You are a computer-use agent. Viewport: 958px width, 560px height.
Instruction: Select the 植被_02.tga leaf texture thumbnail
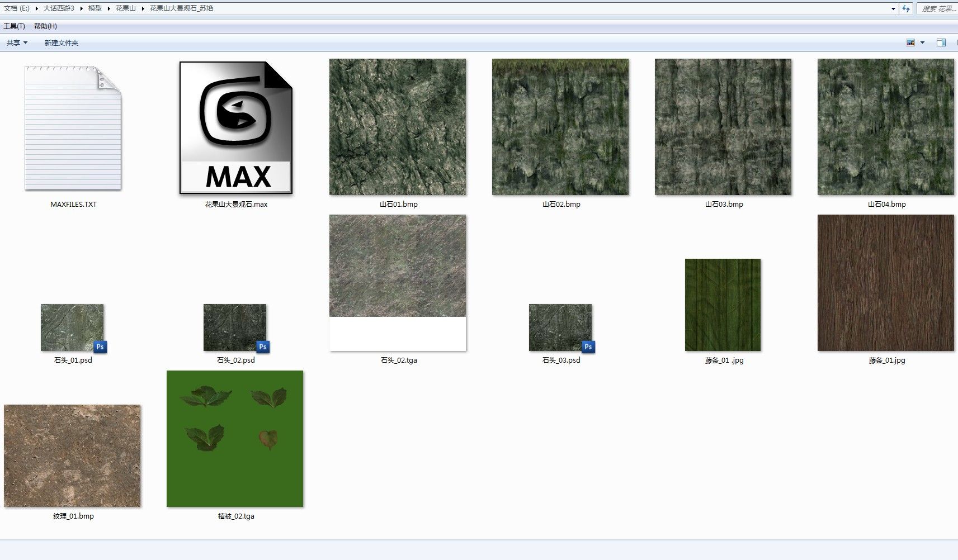coord(235,439)
